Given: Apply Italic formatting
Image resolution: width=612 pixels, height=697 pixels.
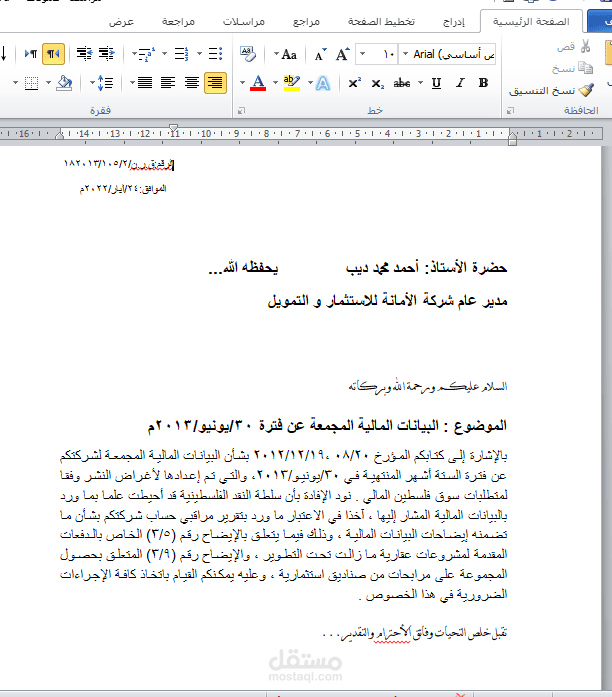Looking at the screenshot, I should [x=460, y=83].
